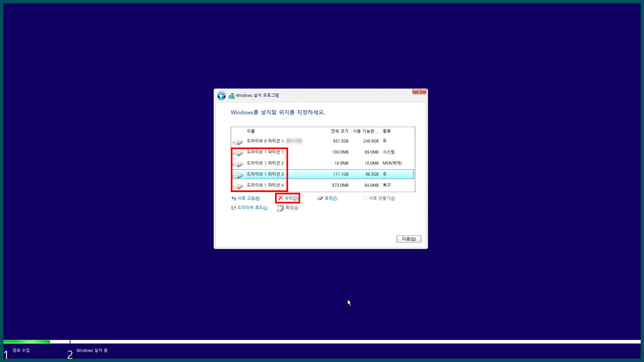Click the Windows setup program icon

231,96
